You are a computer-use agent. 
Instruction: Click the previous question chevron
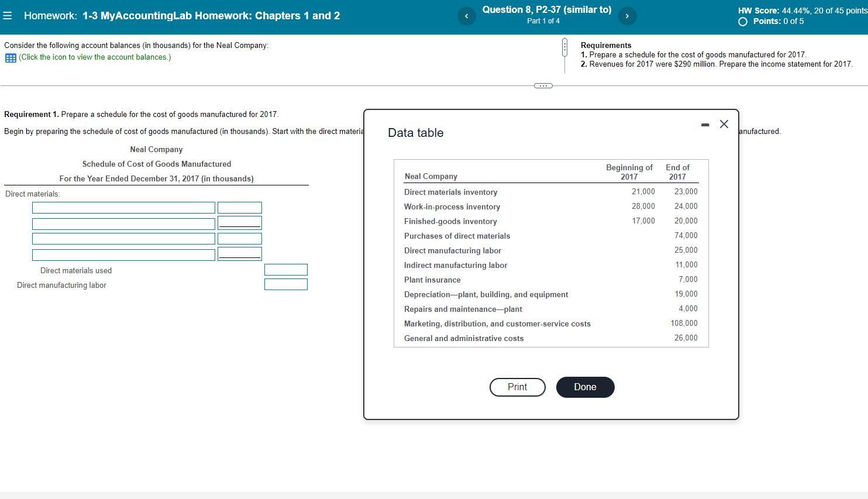pos(466,16)
